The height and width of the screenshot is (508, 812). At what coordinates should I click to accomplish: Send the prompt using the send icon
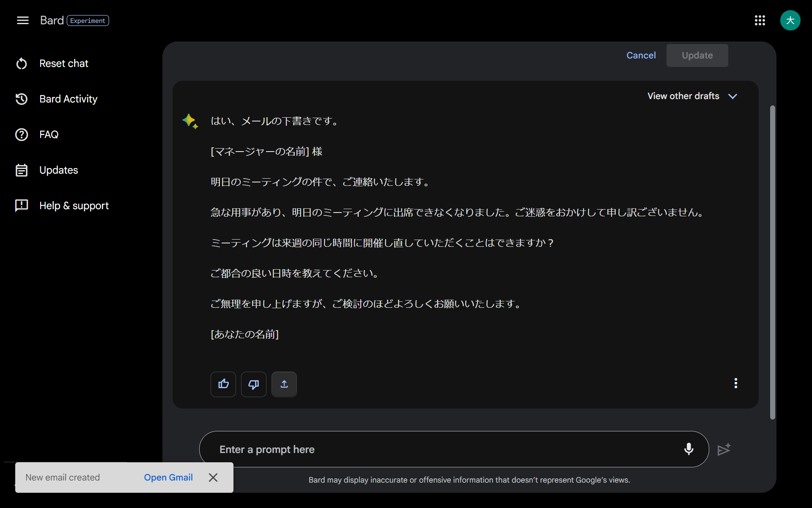[x=724, y=449]
